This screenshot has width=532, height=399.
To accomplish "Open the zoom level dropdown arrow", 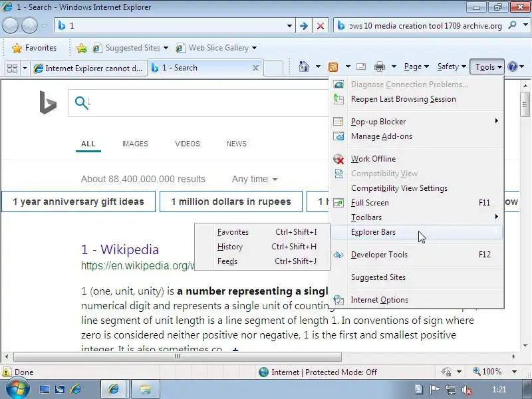I will [514, 372].
